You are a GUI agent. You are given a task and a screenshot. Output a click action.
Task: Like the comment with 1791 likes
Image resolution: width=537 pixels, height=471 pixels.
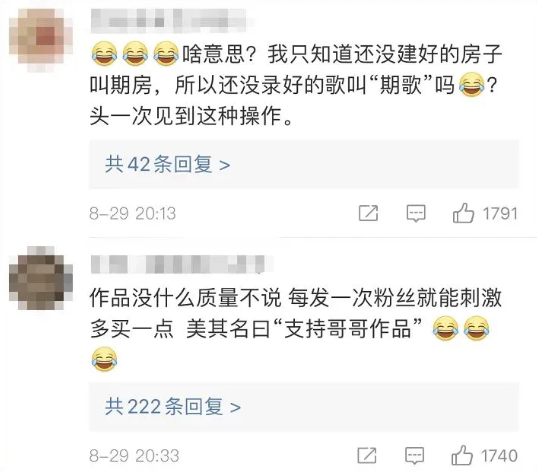click(463, 213)
